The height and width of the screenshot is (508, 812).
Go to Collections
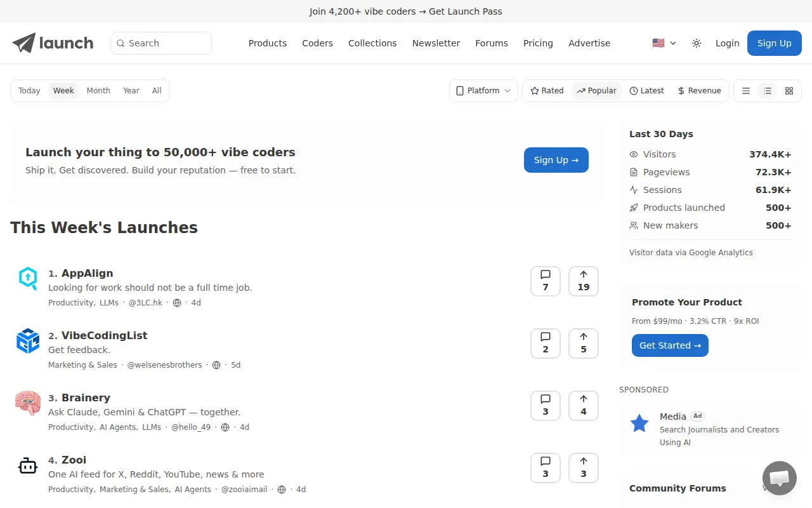coord(372,43)
